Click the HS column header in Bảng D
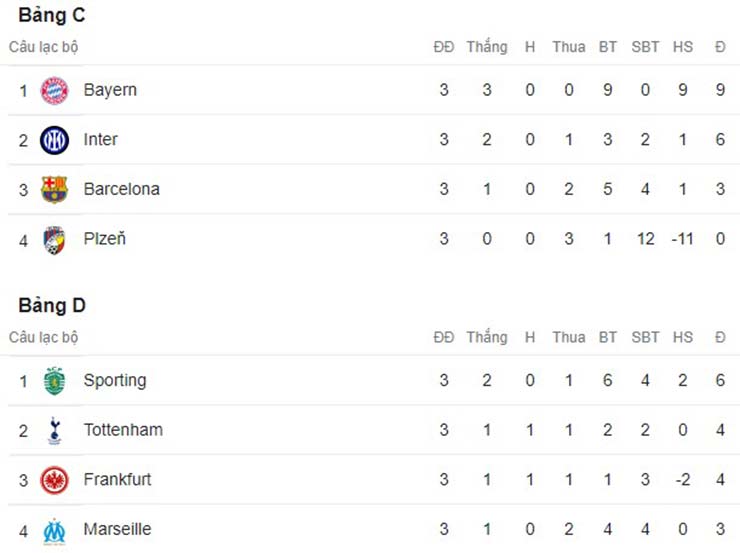 pyautogui.click(x=682, y=337)
